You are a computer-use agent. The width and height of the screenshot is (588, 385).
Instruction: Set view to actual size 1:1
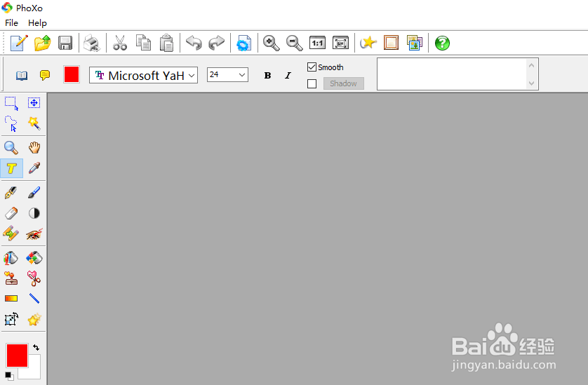pos(317,43)
